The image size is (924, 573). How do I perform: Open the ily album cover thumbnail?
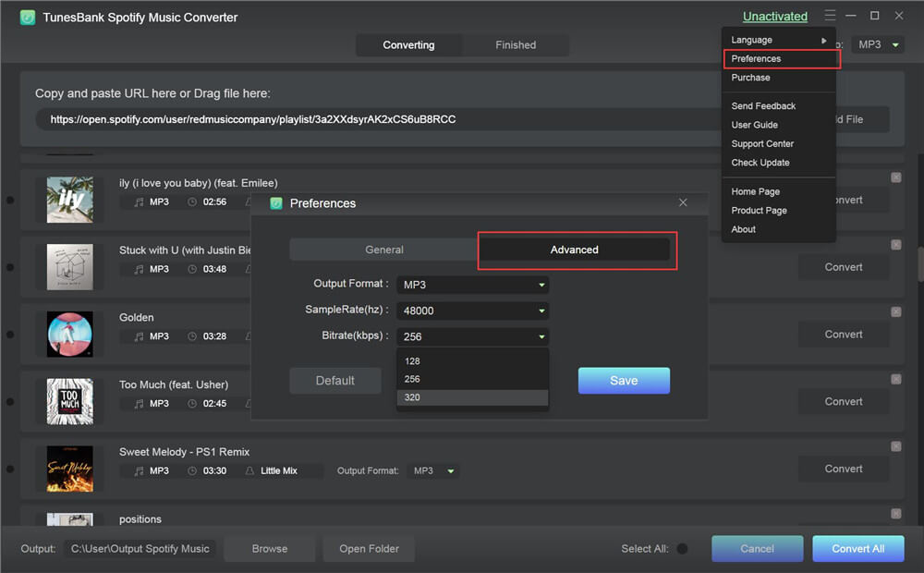click(70, 200)
